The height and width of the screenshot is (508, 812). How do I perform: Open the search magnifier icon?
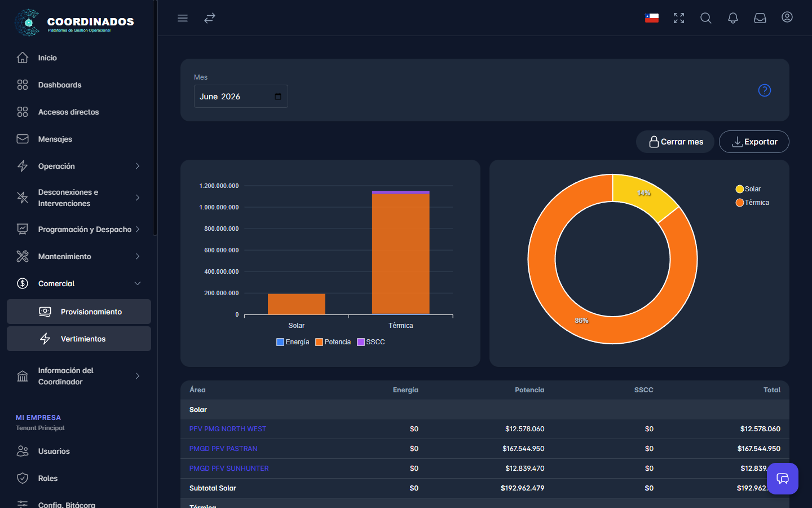706,18
